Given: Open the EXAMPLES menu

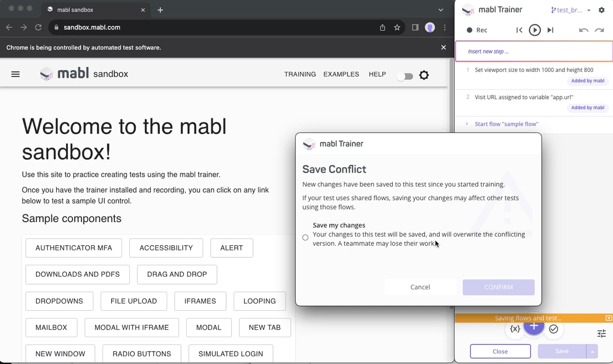Looking at the screenshot, I should tap(341, 74).
